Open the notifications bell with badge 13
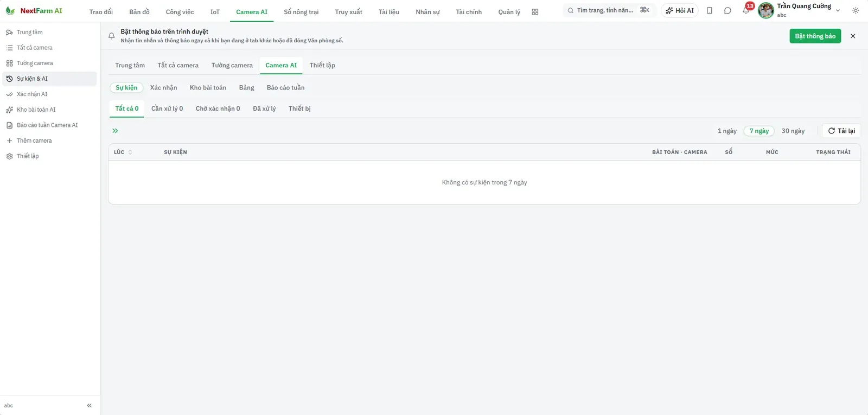 [x=746, y=10]
